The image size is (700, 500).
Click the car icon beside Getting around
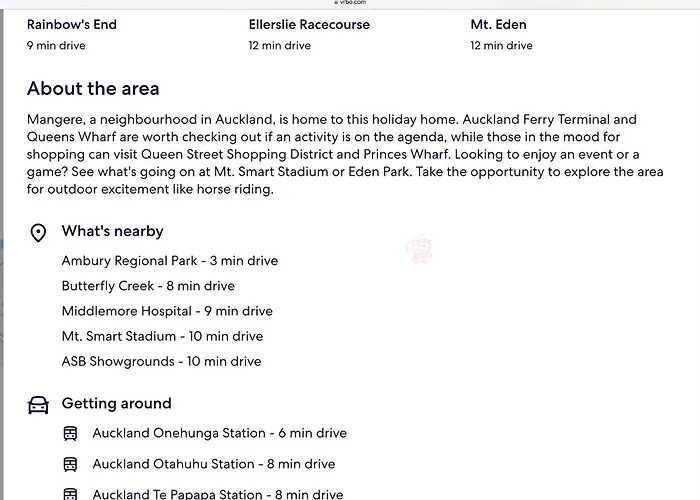tap(38, 405)
